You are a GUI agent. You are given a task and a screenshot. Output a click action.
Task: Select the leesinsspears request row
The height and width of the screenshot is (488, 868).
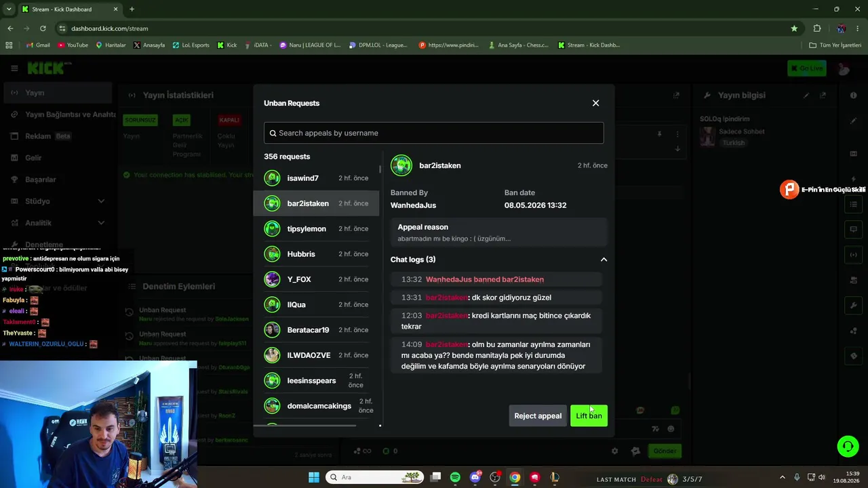[316, 381]
